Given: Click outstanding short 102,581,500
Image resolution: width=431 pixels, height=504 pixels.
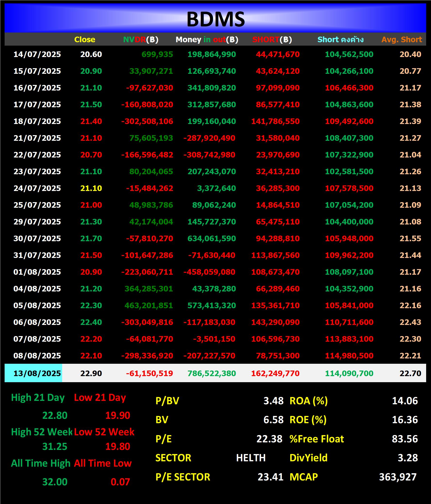Looking at the screenshot, I should pos(349,172).
